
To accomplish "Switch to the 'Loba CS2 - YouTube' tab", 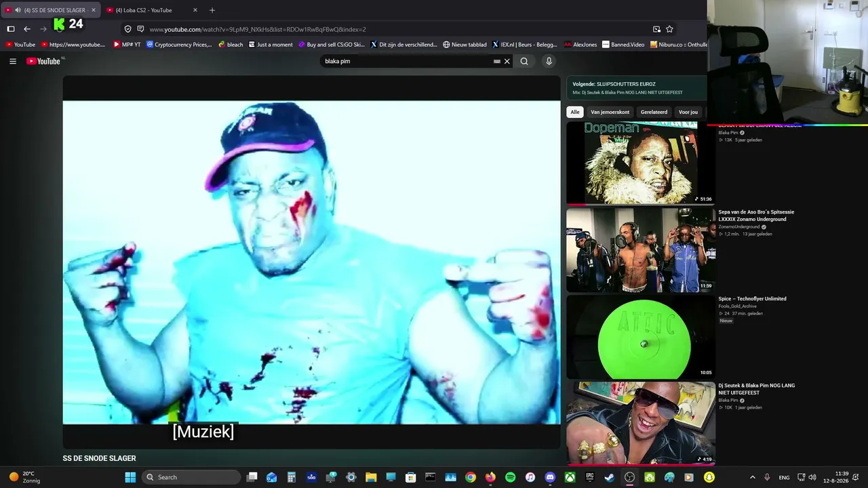I will click(152, 10).
